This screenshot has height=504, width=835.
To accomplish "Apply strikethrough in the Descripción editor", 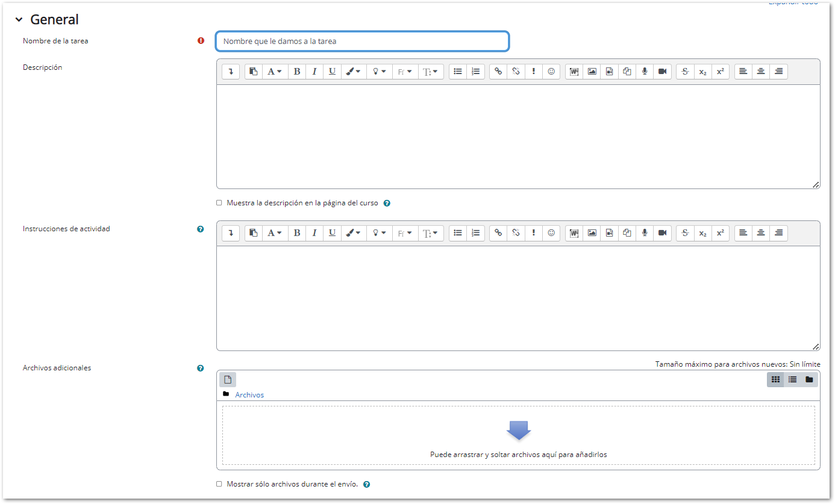I will pos(685,72).
